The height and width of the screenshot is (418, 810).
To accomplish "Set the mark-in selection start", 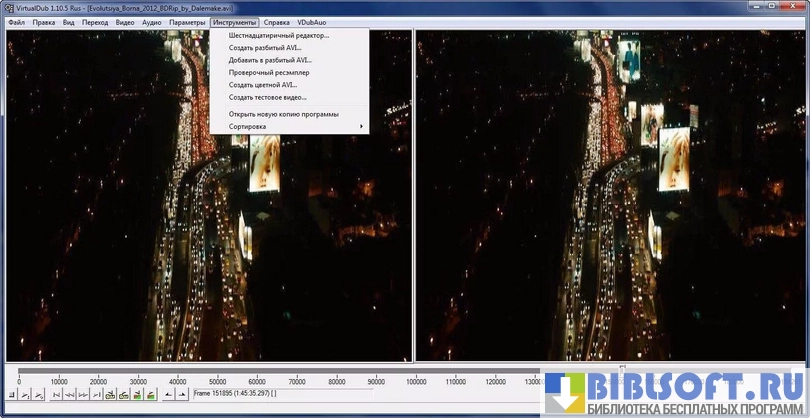I will [167, 395].
